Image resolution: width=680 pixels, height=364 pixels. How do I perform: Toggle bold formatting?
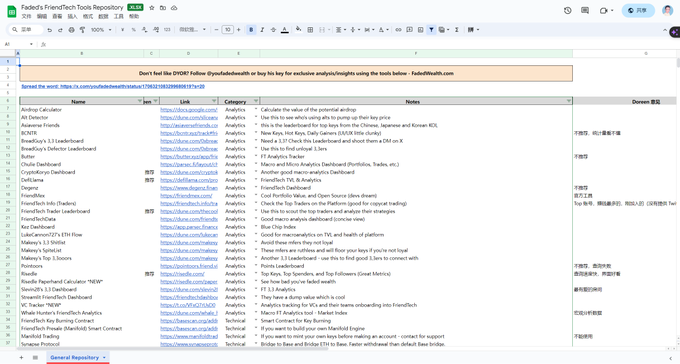(251, 30)
